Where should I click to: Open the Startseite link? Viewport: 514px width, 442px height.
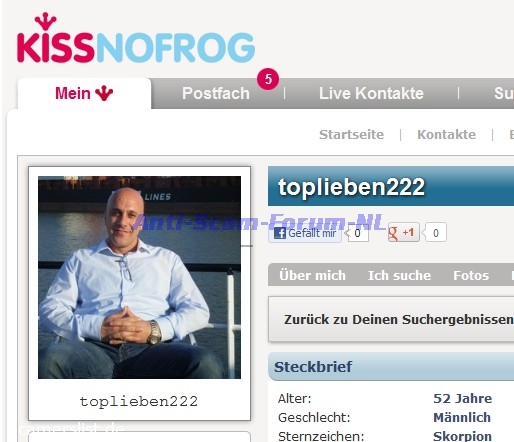[351, 135]
